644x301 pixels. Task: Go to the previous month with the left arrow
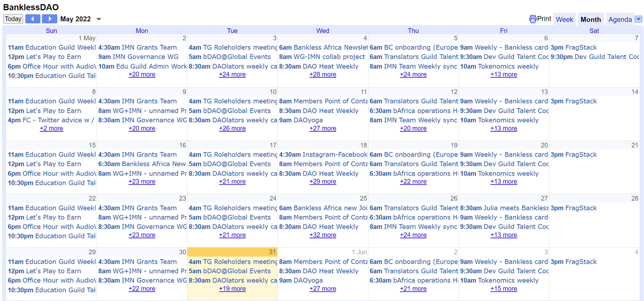33,19
